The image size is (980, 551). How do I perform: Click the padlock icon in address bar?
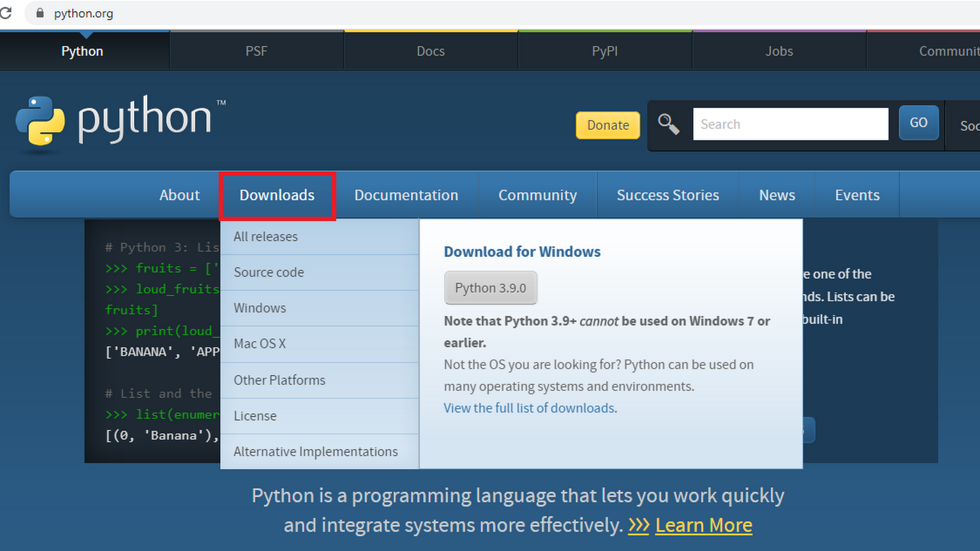40,13
